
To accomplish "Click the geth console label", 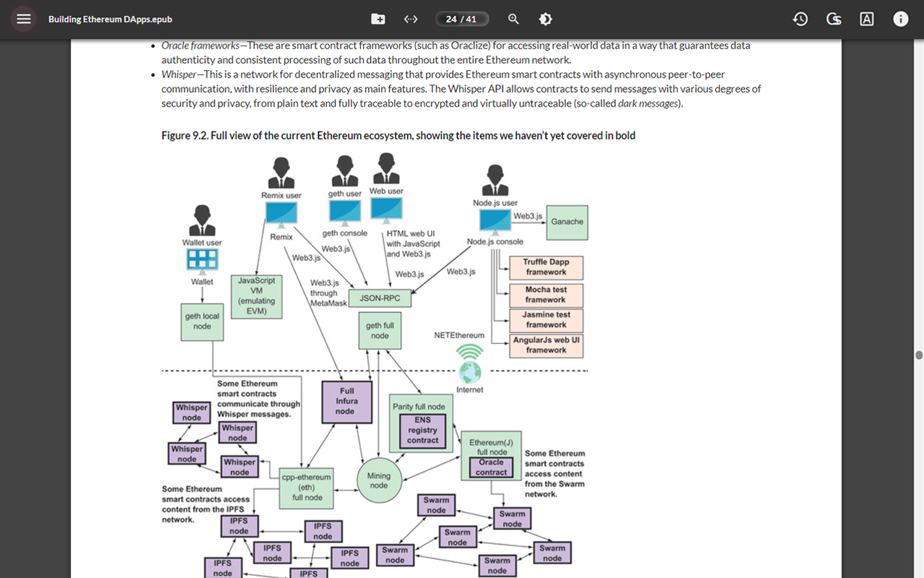I will (345, 233).
